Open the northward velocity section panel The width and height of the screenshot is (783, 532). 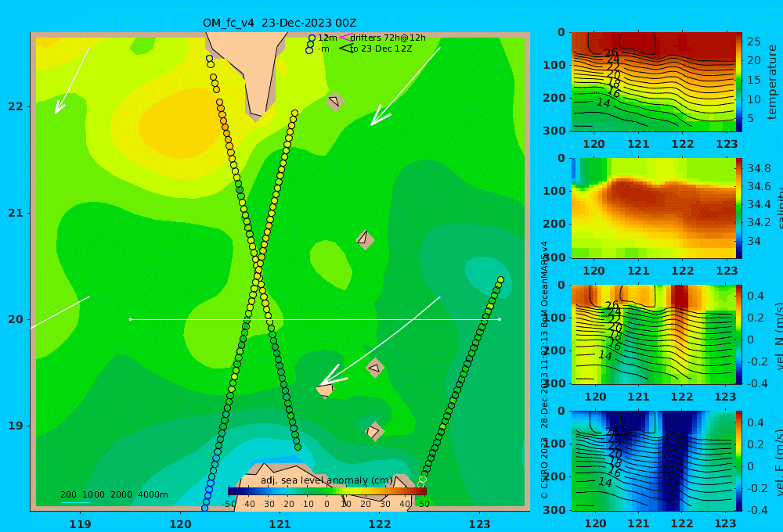654,334
